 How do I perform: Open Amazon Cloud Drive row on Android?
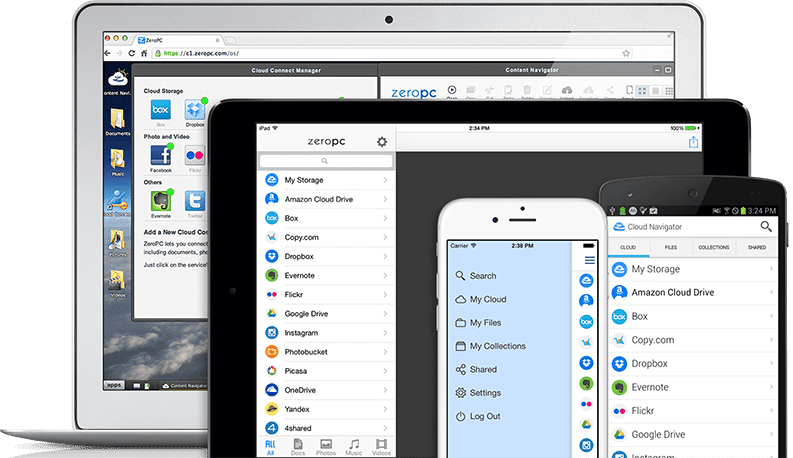point(693,292)
